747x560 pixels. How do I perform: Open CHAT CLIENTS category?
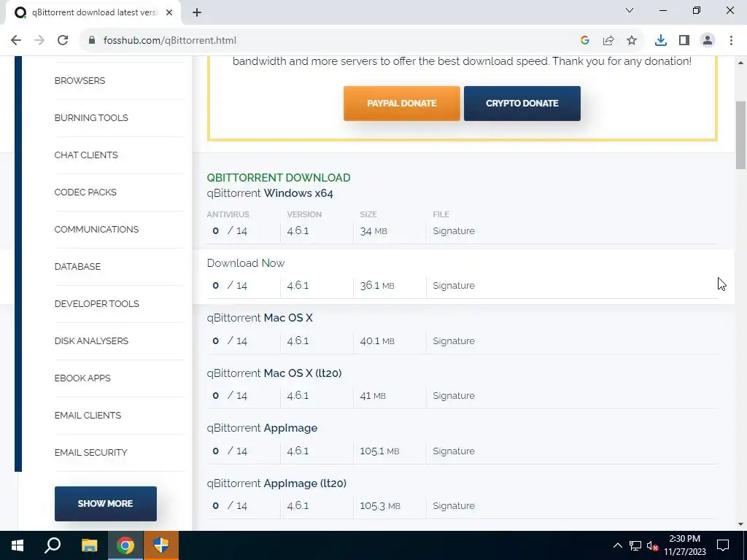coord(86,155)
